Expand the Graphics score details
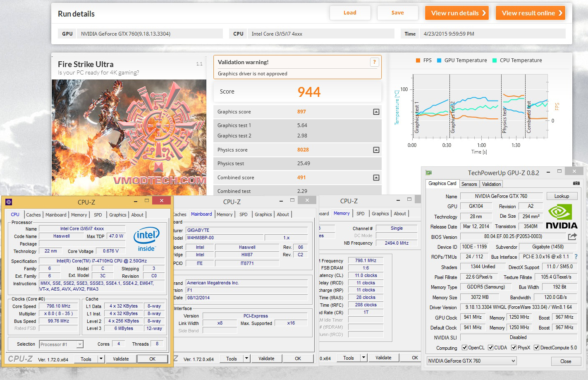The image size is (588, 380). click(x=376, y=112)
